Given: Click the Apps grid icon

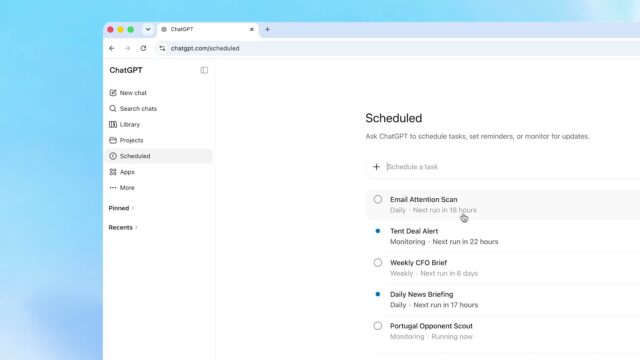Looking at the screenshot, I should point(113,172).
